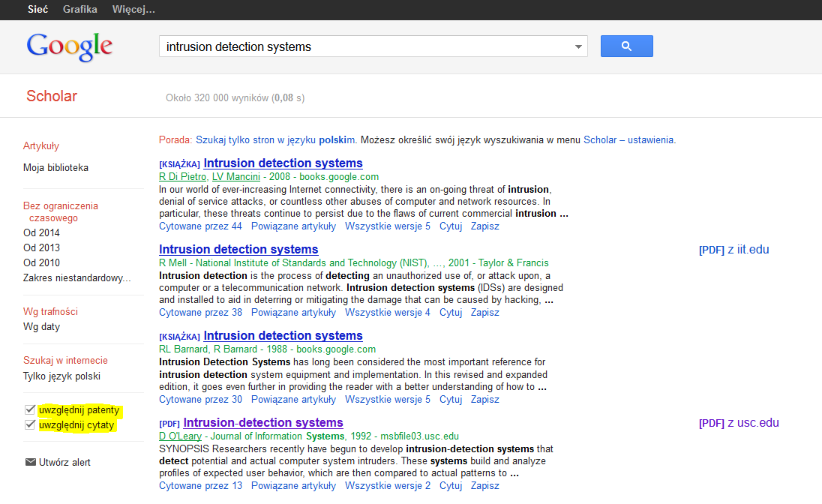
Task: Open first result by R Di Pietro
Action: click(x=283, y=163)
